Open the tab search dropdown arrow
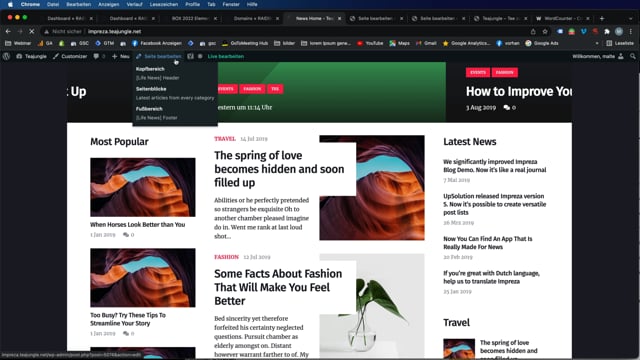The height and width of the screenshot is (360, 640). (631, 18)
